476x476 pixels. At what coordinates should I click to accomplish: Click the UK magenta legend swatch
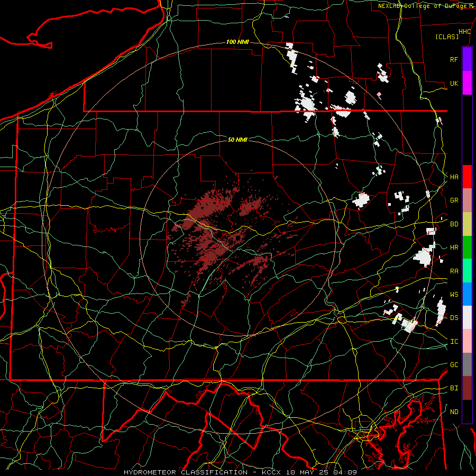(x=467, y=83)
